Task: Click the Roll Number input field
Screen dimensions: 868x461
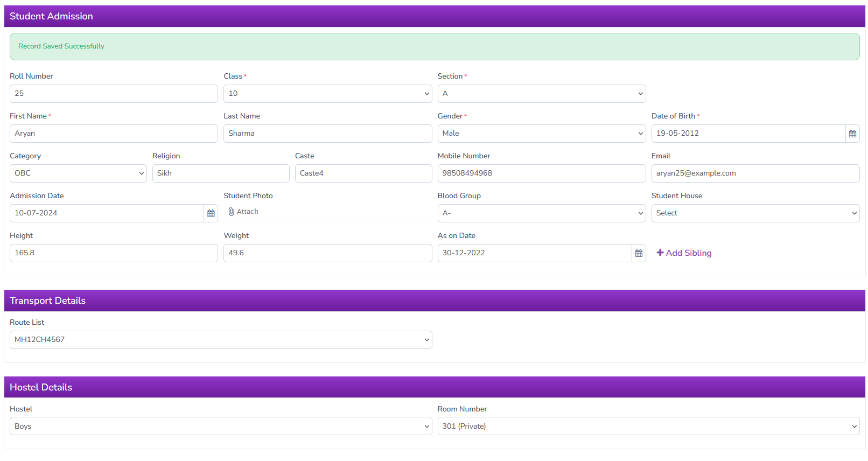Action: tap(114, 94)
